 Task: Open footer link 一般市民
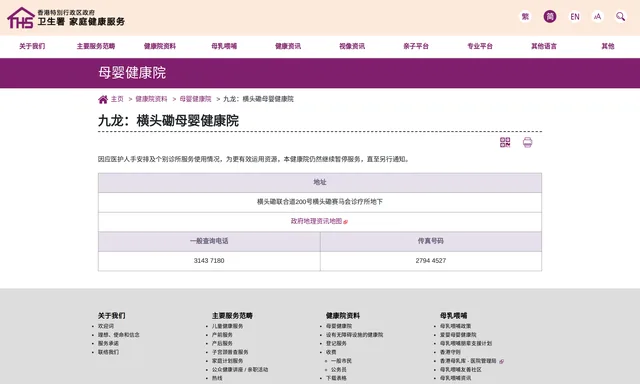[x=341, y=361]
